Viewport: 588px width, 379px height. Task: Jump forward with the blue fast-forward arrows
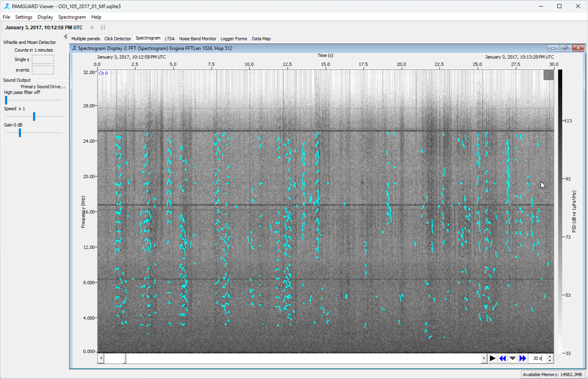523,358
